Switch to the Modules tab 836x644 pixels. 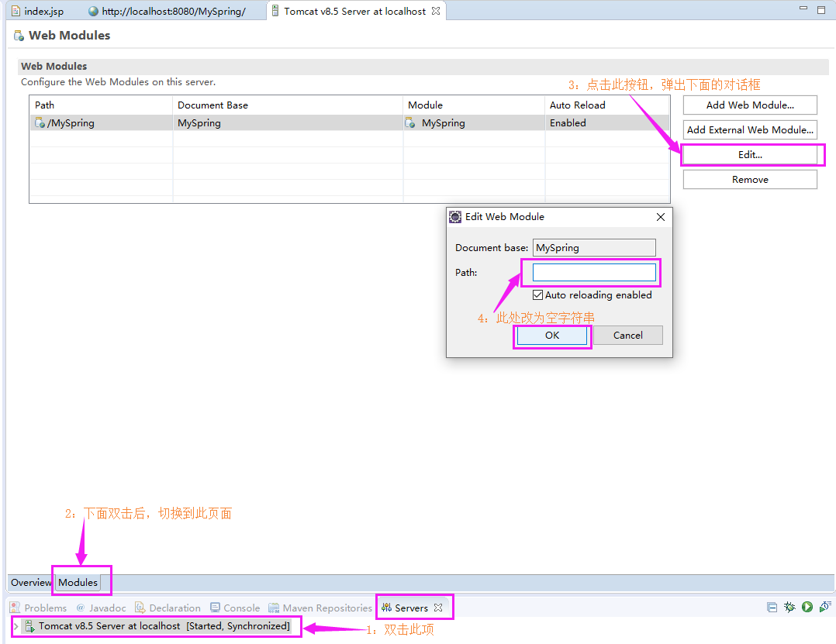pyautogui.click(x=78, y=582)
